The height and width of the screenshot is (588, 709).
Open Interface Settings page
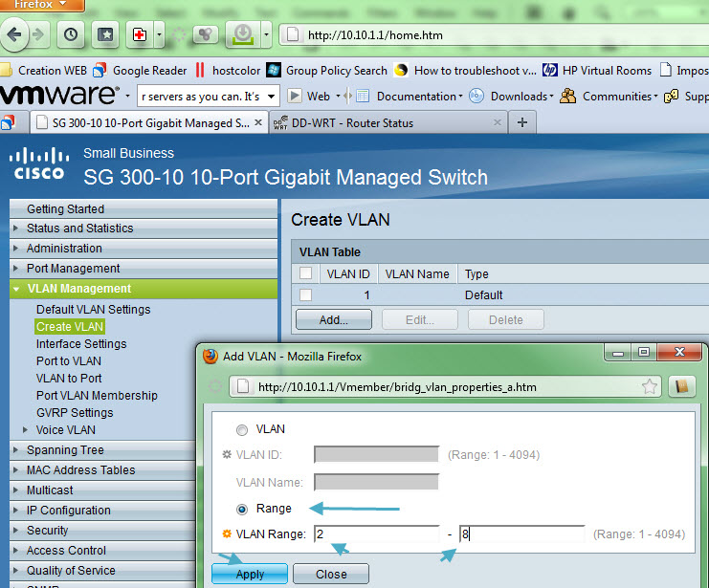point(81,344)
